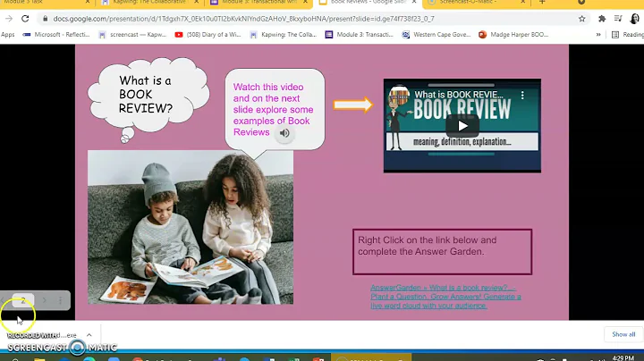The height and width of the screenshot is (361, 644).
Task: Open the Apps bookmark shortcut
Action: 7,35
